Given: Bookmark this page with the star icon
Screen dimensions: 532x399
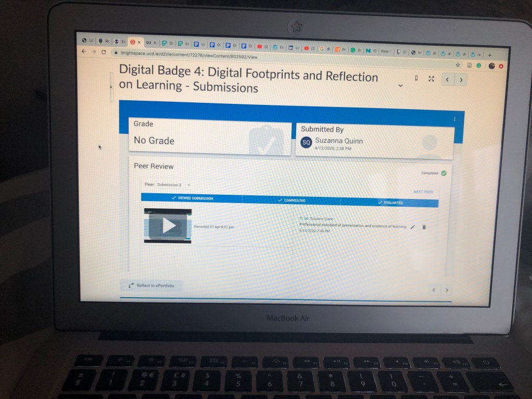Looking at the screenshot, I should click(x=458, y=65).
